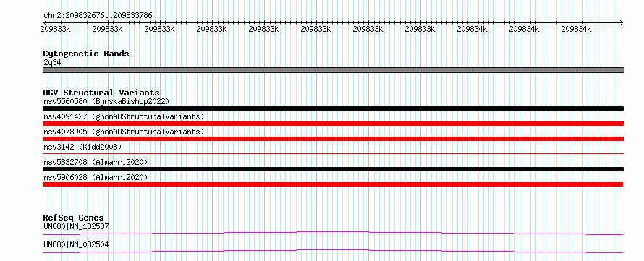Select the magenta UNC80 NM_182587 gene line
Viewport: 644px width, 261px height.
tap(333, 233)
